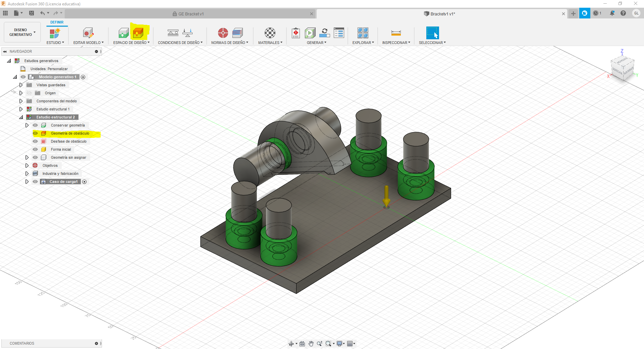Click the Generate play icon
The width and height of the screenshot is (644, 349).
pyautogui.click(x=310, y=33)
